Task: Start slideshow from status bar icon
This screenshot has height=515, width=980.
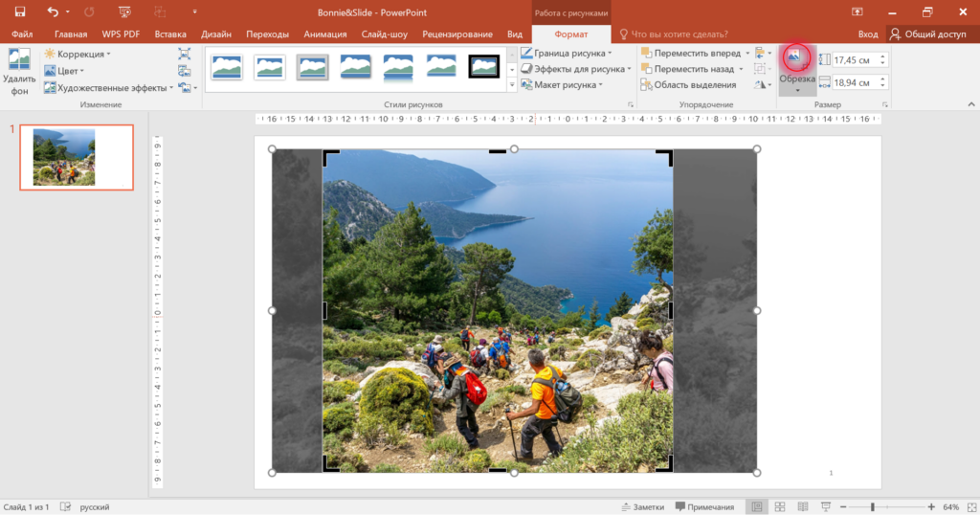Action: (826, 507)
